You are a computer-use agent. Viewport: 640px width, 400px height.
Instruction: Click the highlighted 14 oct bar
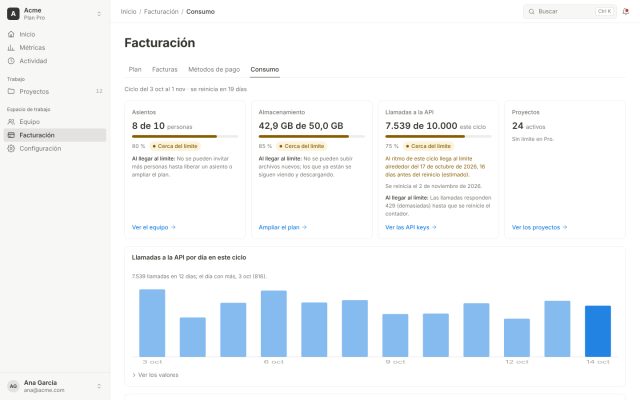(598, 331)
